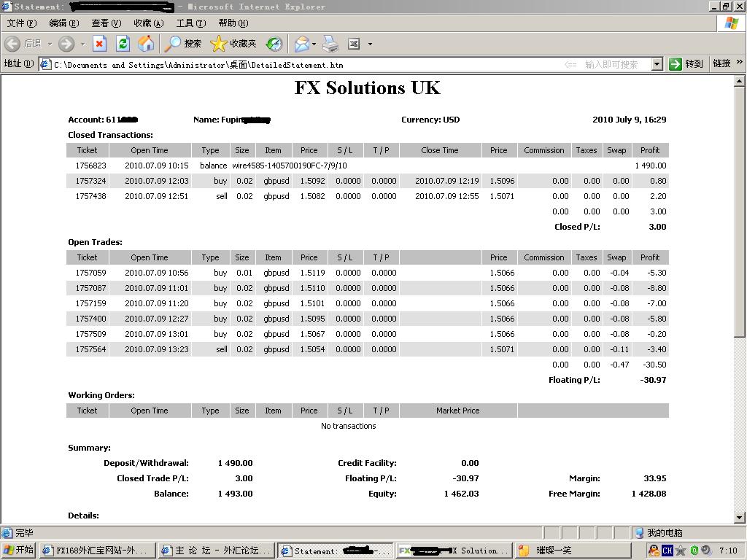The height and width of the screenshot is (560, 747).
Task: Open address bar history dropdown arrow
Action: [x=657, y=64]
